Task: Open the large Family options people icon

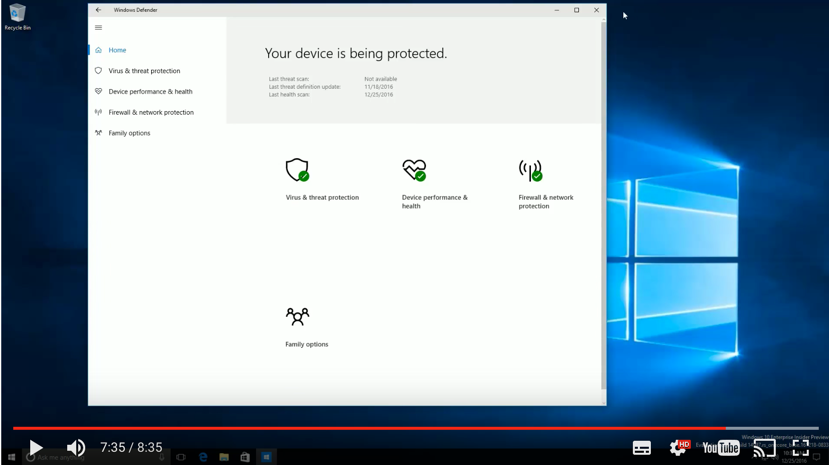Action: tap(297, 317)
